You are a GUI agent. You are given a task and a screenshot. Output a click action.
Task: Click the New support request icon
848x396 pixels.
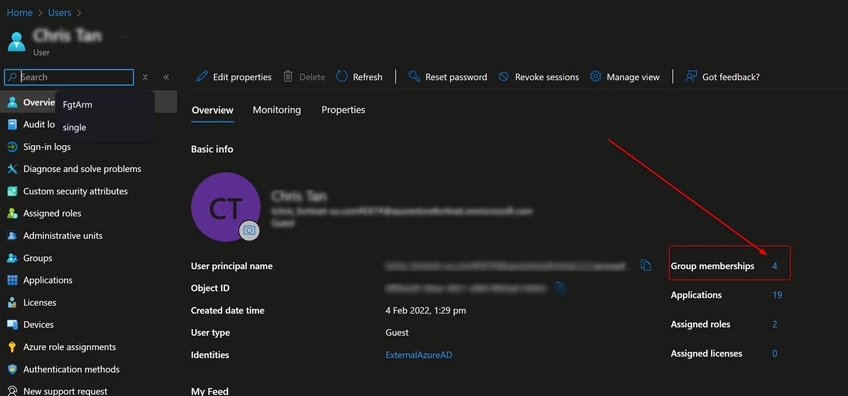pos(12,391)
